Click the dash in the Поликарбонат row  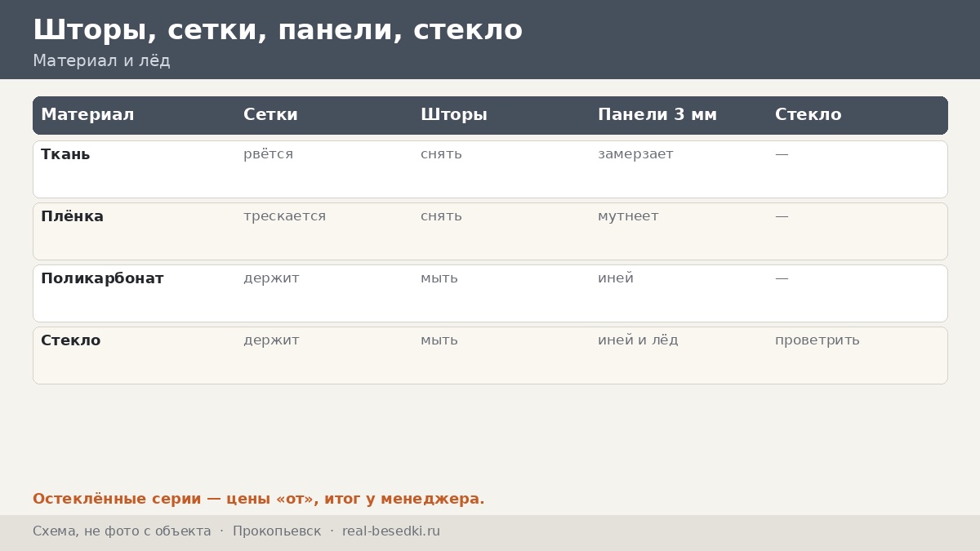point(782,278)
